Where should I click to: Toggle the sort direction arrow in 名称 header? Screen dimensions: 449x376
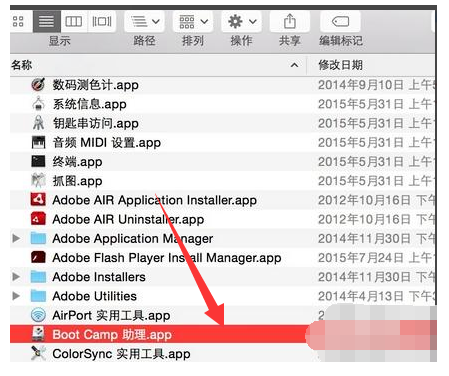pos(294,65)
